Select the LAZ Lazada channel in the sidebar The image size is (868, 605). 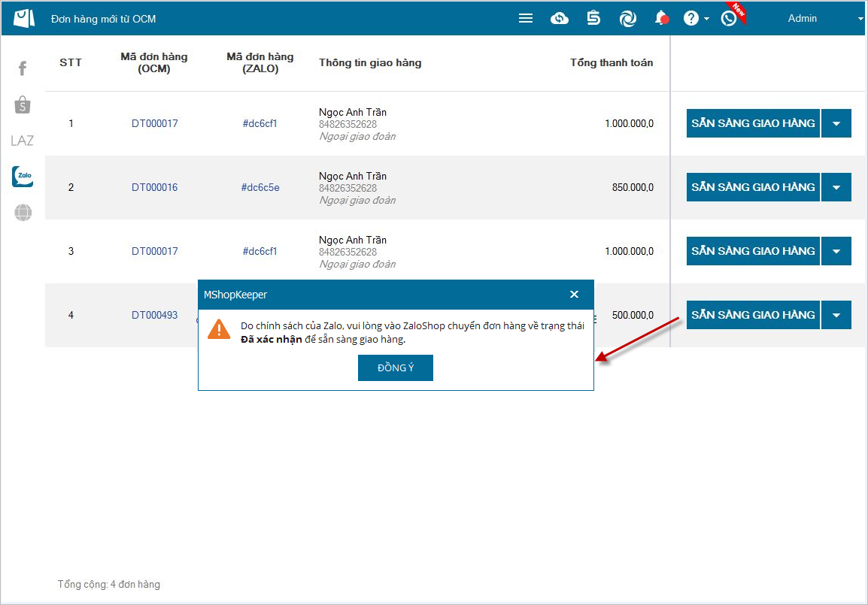(22, 141)
